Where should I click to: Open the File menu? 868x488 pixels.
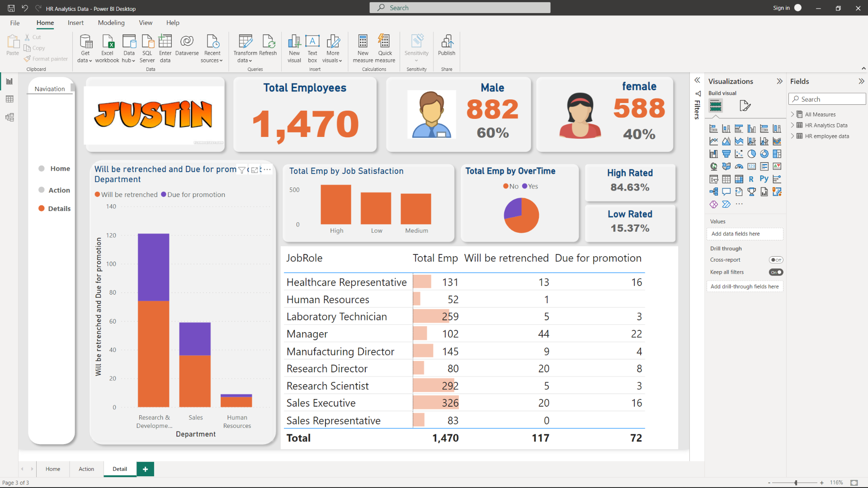15,23
